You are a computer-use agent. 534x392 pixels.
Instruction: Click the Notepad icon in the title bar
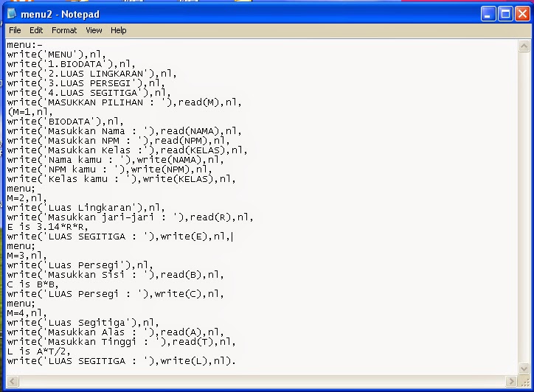pos(12,14)
